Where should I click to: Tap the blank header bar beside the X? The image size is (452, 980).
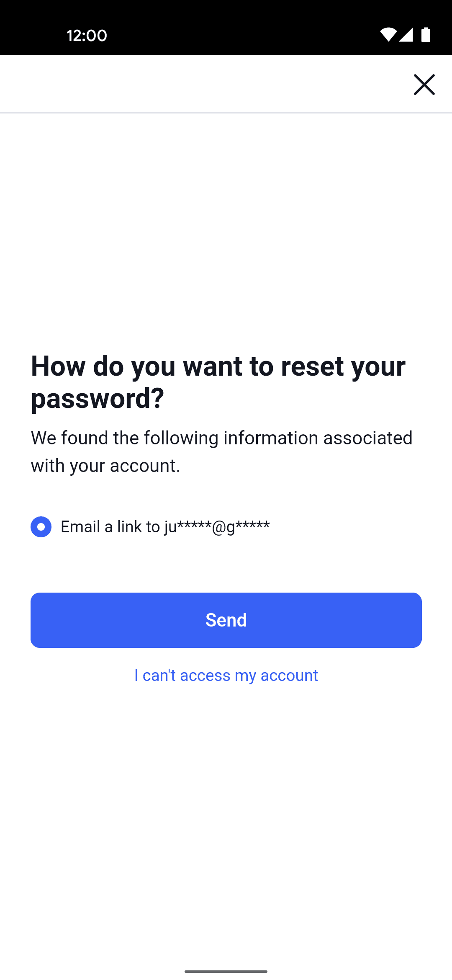click(x=201, y=85)
